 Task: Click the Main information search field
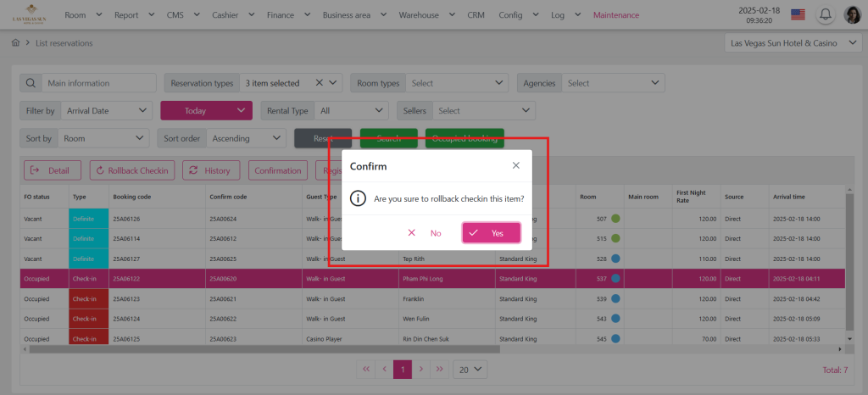coord(98,83)
